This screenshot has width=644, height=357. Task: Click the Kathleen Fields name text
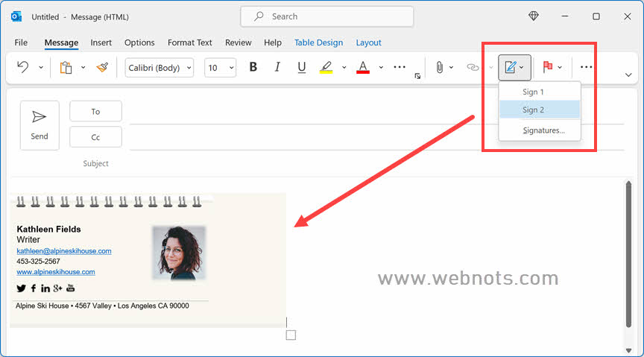click(x=48, y=230)
